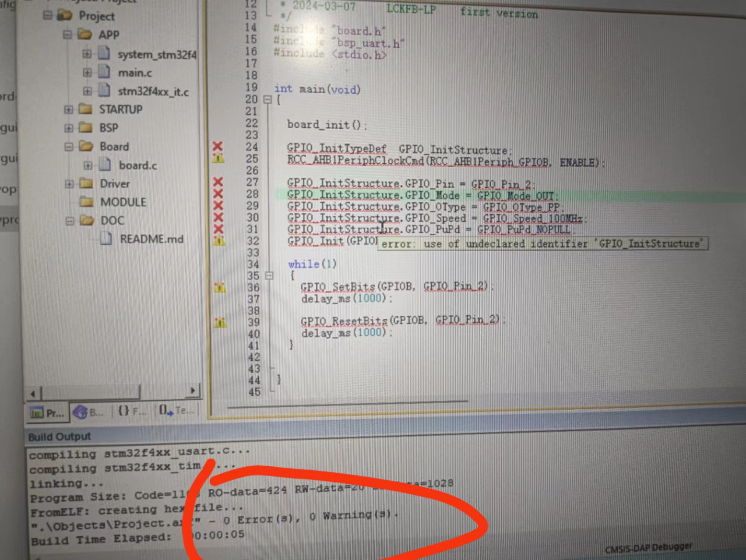The image size is (746, 560).
Task: Expand the STARTUP group
Action: 68,109
